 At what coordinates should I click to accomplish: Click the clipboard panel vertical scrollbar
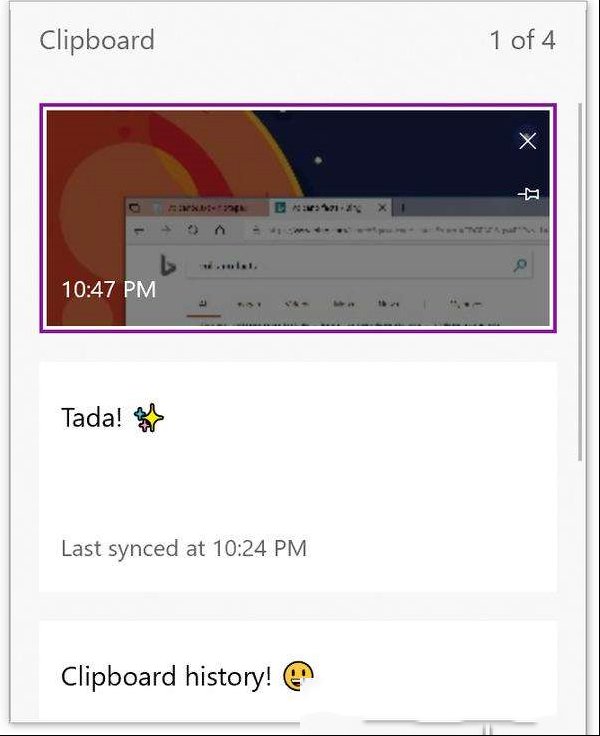(x=580, y=282)
